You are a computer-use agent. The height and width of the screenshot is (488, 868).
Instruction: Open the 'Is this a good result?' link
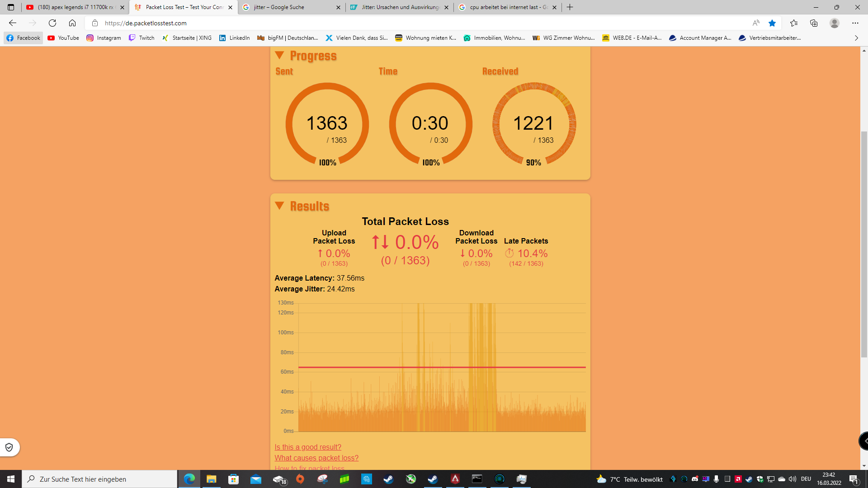pyautogui.click(x=308, y=447)
